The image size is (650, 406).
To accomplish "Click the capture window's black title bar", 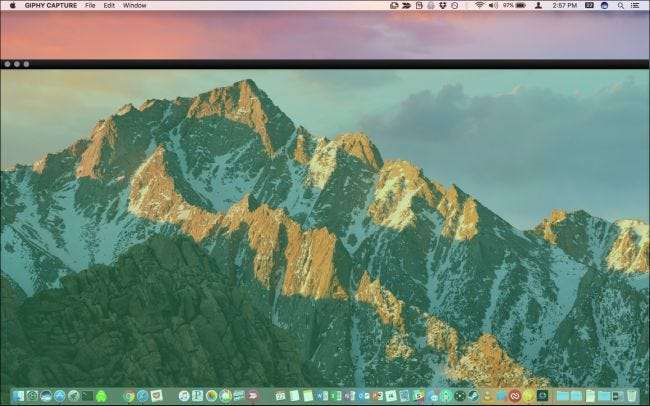I will (325, 63).
